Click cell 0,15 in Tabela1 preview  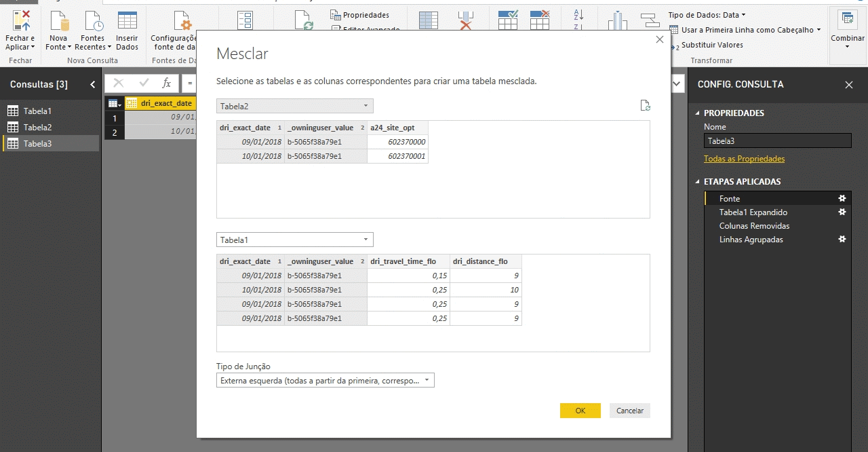point(408,276)
